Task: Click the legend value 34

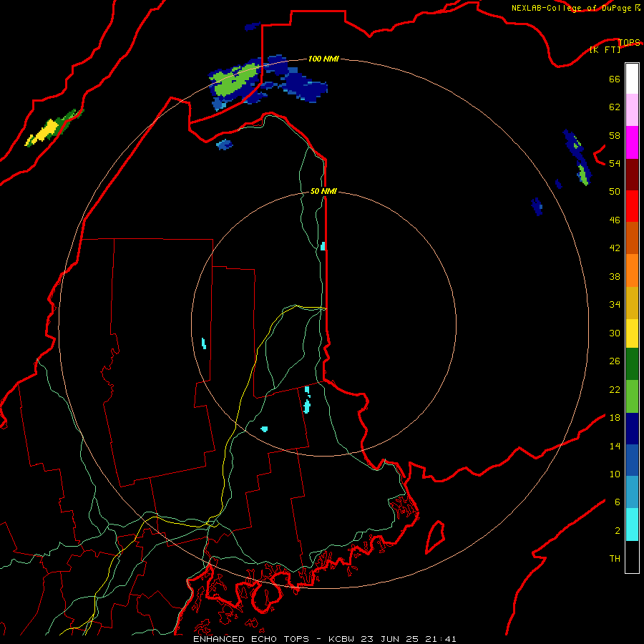Action: coord(615,305)
